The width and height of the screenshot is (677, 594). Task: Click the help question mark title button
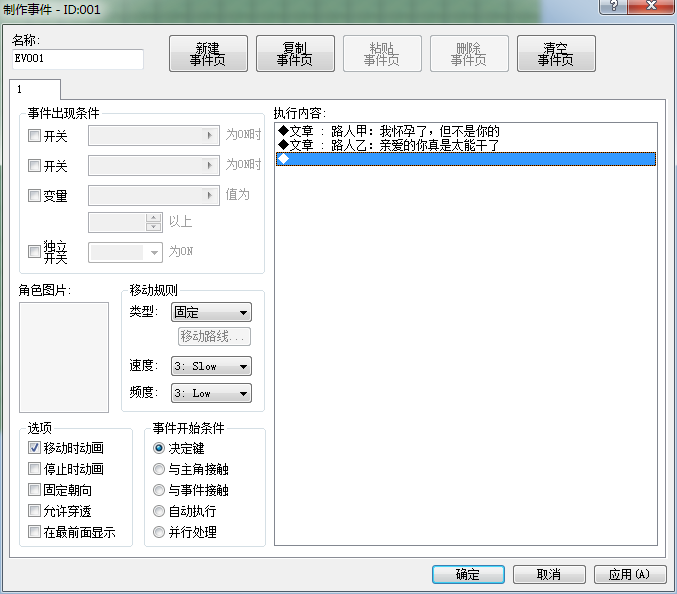pyautogui.click(x=613, y=6)
